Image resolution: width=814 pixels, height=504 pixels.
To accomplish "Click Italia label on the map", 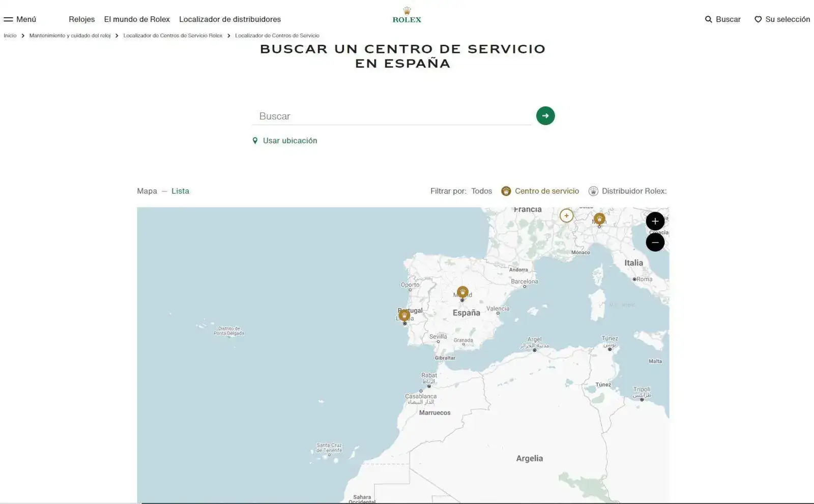I will pos(634,263).
